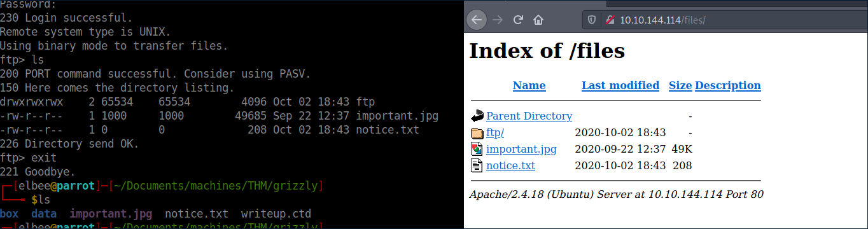Click the '49K' size value

pyautogui.click(x=682, y=149)
